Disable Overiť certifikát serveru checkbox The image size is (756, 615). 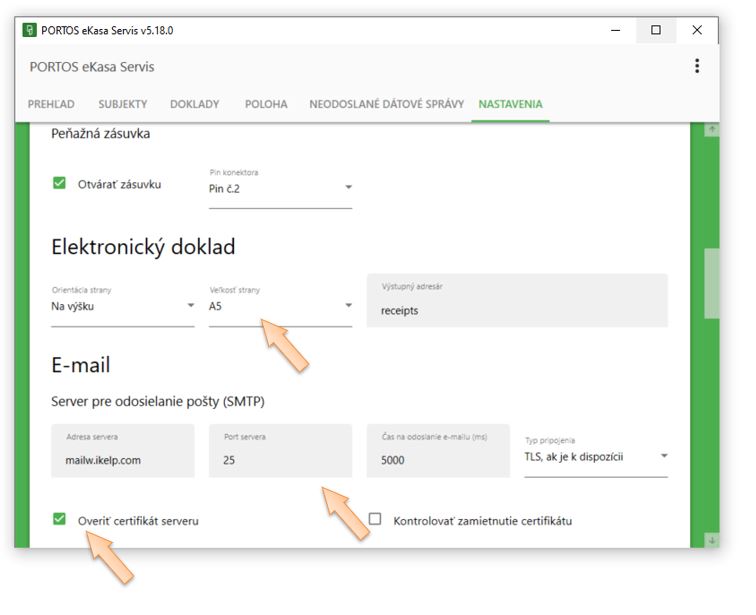point(59,520)
